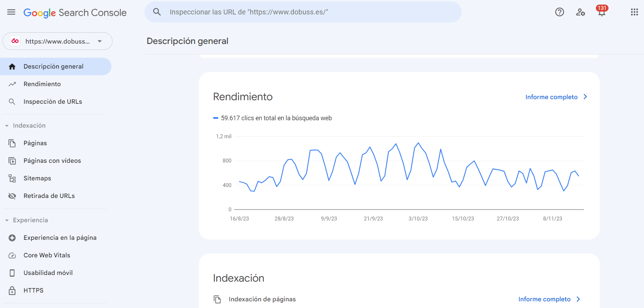Click the 1,2 mil axis label
Screen dimensions: 644x308
[224, 136]
